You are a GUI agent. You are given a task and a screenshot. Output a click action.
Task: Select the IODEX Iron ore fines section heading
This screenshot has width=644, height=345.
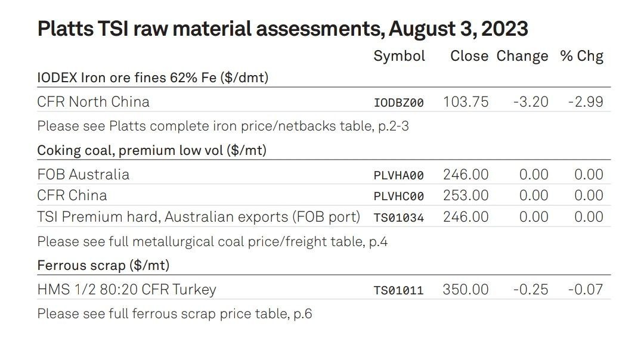(153, 77)
